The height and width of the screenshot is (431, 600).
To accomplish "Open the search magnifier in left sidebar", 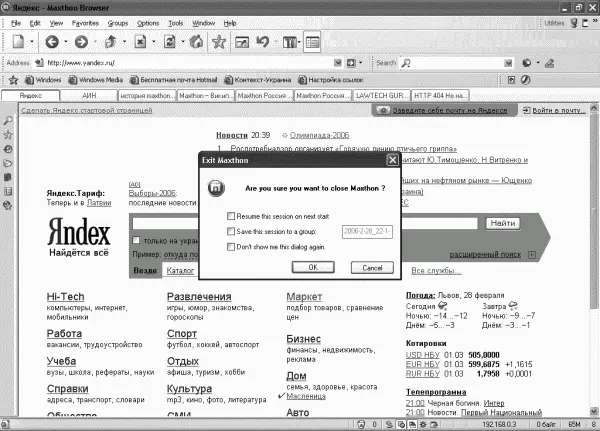I will click(x=9, y=121).
